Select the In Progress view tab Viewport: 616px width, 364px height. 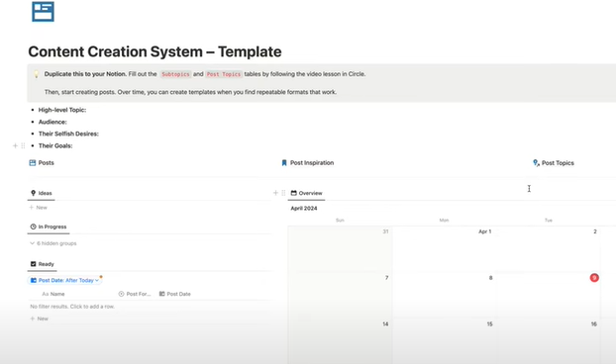[x=49, y=227]
